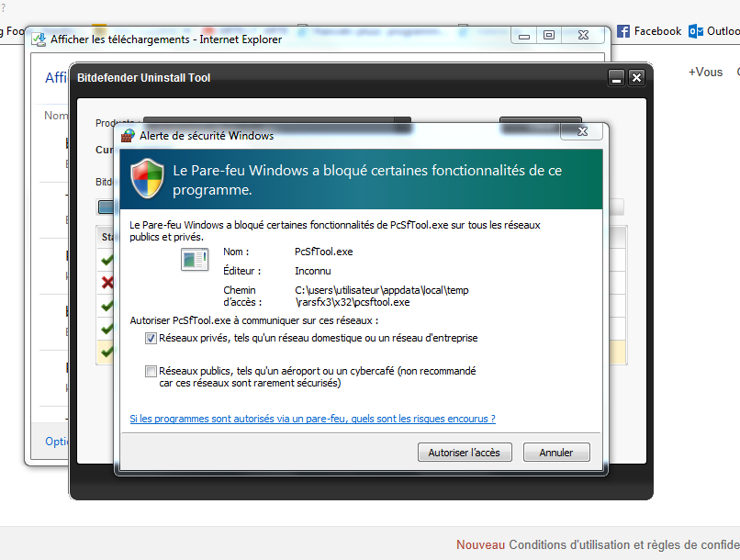Click the Autoriser l'accès button
This screenshot has width=740, height=560.
465,453
